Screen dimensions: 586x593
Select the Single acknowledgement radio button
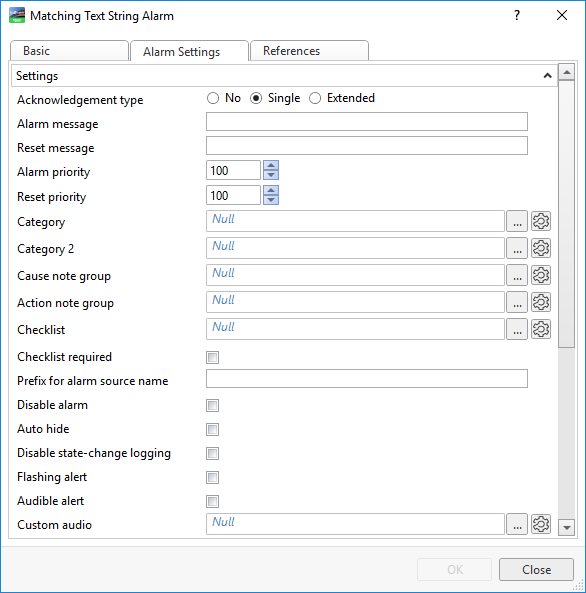point(256,98)
